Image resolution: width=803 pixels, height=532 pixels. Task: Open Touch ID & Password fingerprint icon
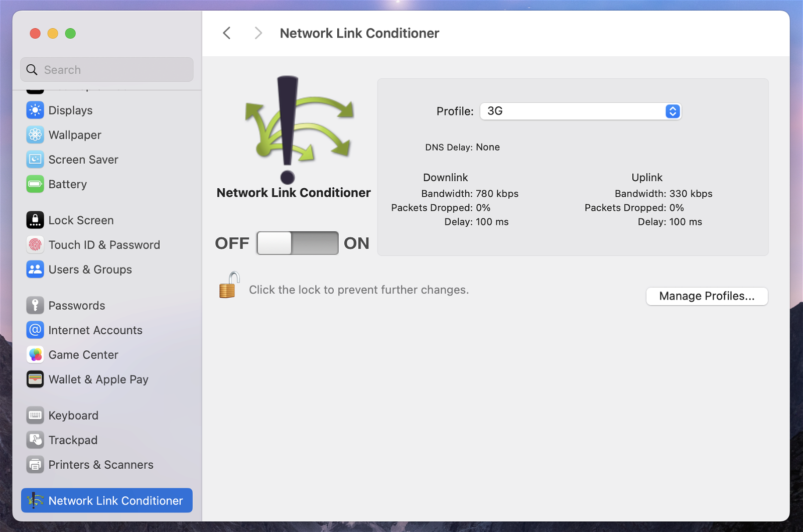[35, 245]
